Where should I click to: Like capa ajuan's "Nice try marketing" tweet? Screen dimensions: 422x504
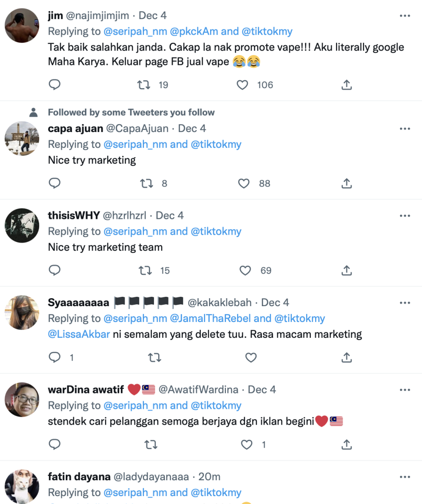pyautogui.click(x=244, y=183)
